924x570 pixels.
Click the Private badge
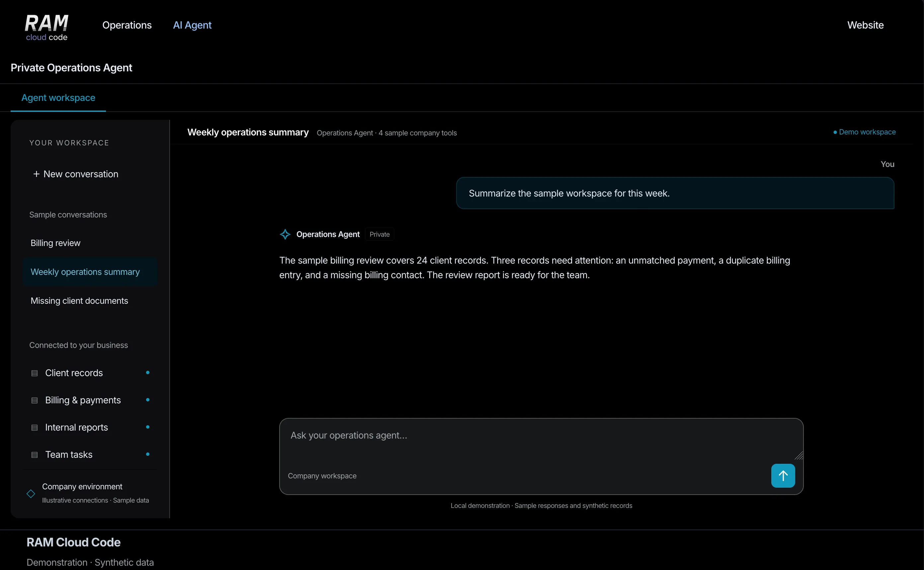click(379, 234)
